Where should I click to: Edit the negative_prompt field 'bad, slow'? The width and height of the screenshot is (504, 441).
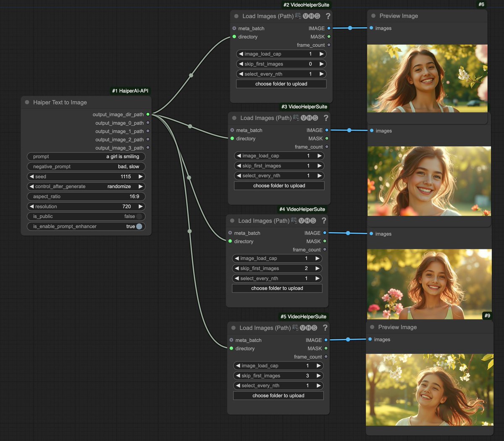coord(86,166)
